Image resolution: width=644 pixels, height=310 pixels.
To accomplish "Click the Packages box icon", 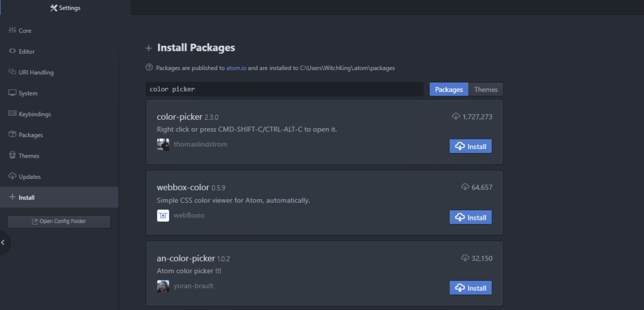I will [x=12, y=134].
